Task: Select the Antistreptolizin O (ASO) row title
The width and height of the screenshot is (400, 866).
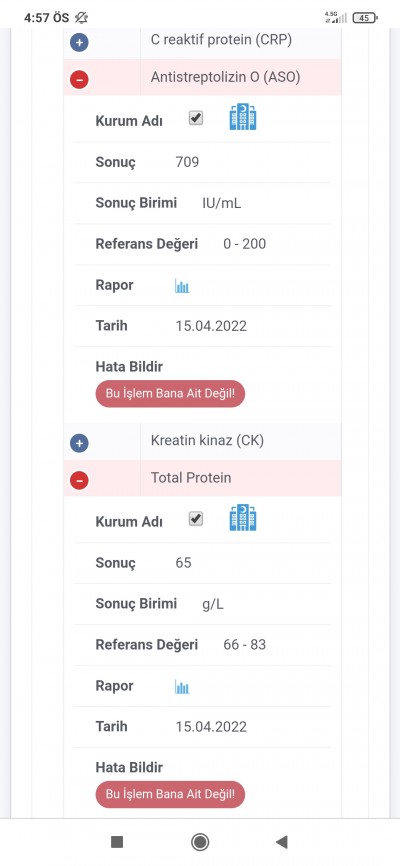Action: click(225, 77)
